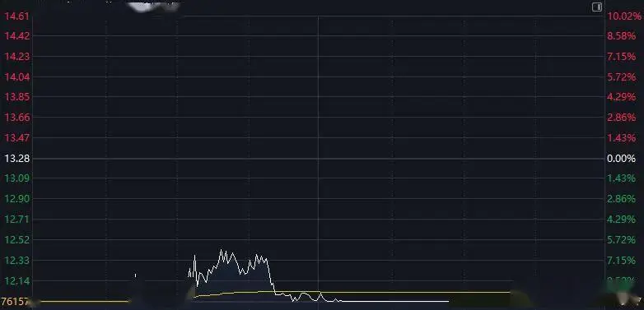Click the 14.04 price label
The width and height of the screenshot is (644, 310).
point(16,77)
